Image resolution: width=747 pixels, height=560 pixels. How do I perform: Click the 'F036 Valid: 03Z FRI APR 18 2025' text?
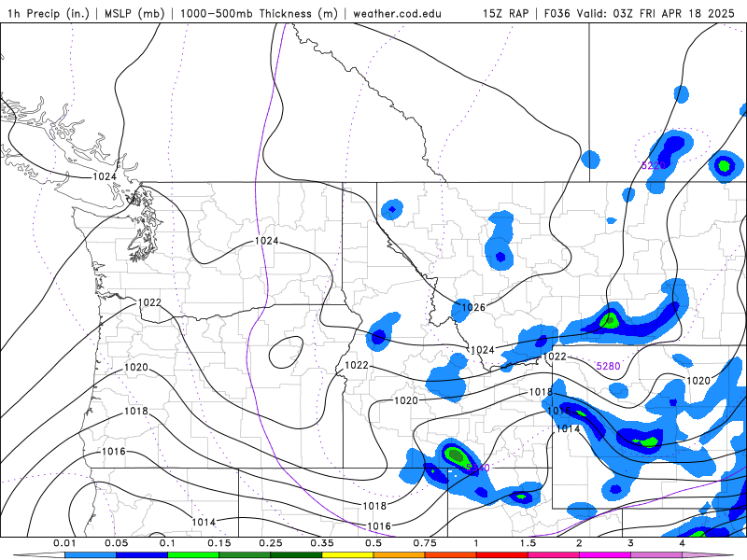point(639,13)
